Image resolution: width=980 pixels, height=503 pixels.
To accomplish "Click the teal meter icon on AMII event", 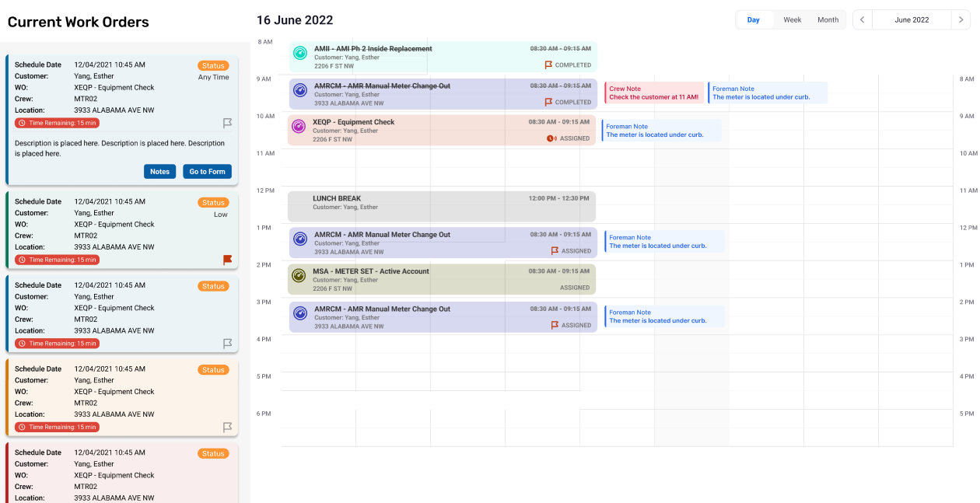I will coord(300,53).
